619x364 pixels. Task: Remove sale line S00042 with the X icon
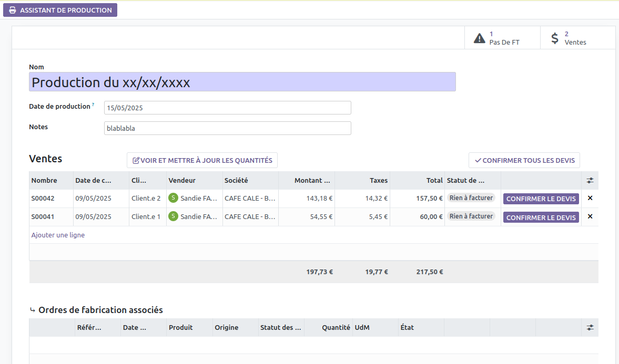[590, 199]
